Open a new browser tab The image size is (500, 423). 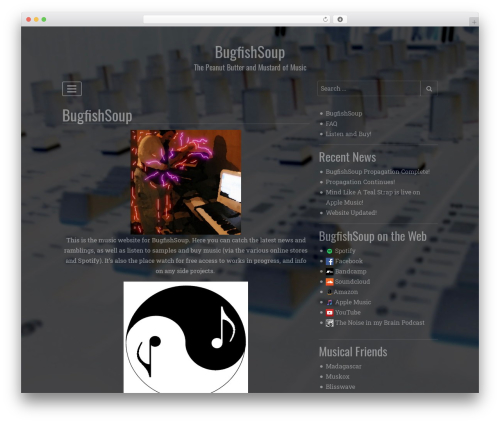(474, 22)
